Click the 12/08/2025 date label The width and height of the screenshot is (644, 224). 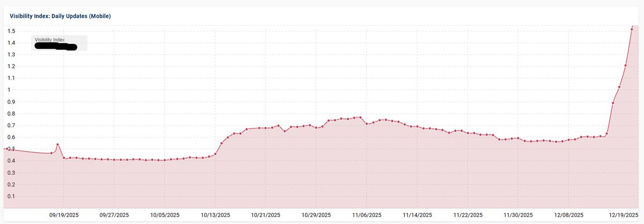tap(568, 215)
